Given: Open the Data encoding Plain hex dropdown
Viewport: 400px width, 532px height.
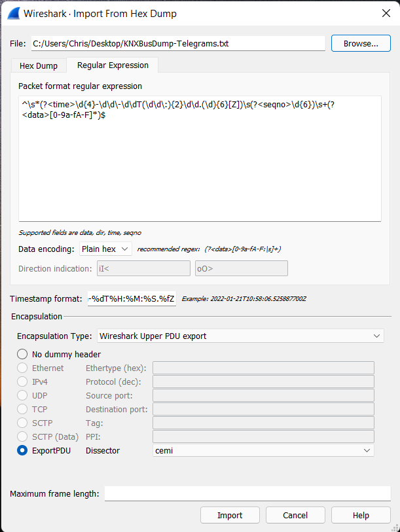Looking at the screenshot, I should tap(105, 249).
